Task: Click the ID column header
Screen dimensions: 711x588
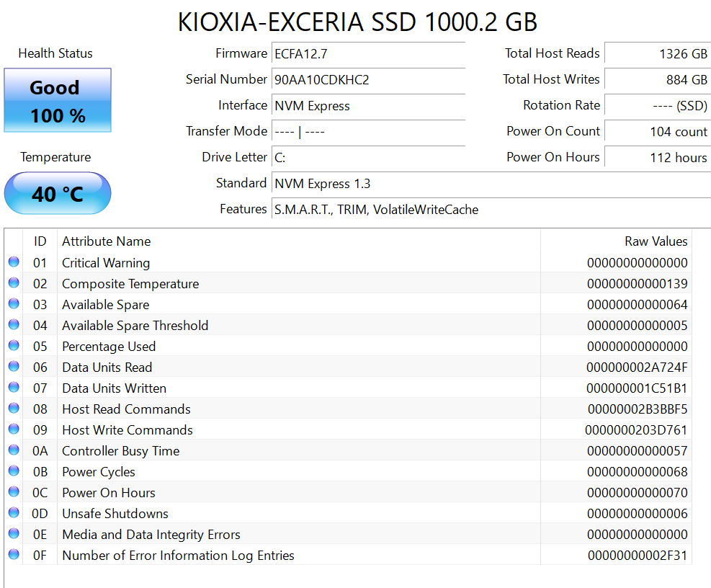Action: [x=40, y=241]
